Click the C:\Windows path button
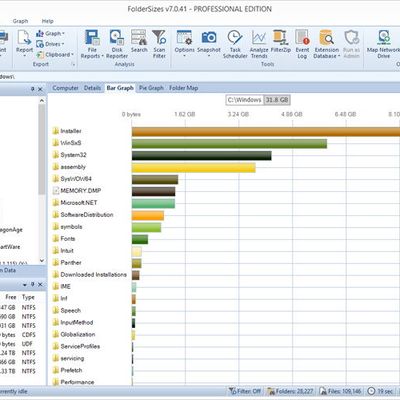Image resolution: width=400 pixels, height=400 pixels. coord(245,100)
